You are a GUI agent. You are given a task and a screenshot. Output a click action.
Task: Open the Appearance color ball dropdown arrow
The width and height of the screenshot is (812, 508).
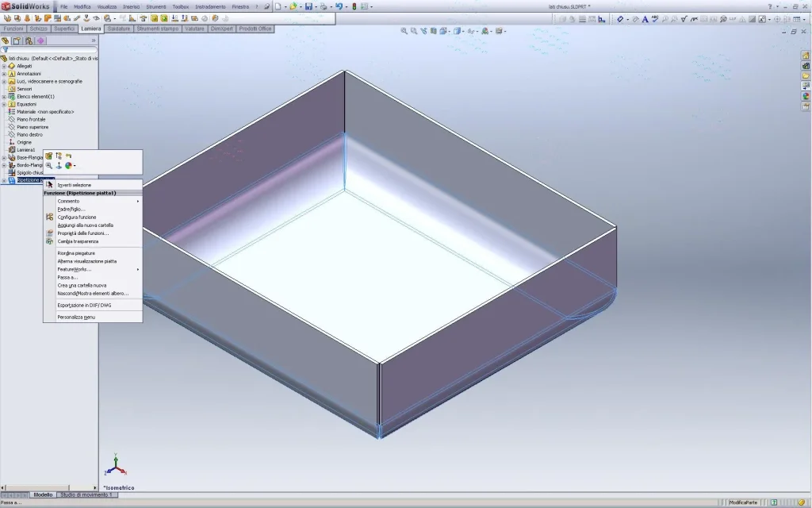(75, 166)
